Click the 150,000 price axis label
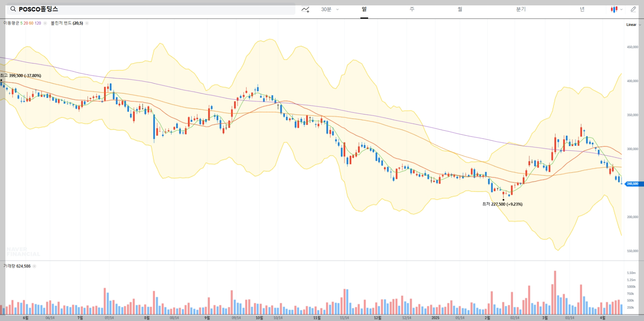644x321 pixels. pos(632,251)
